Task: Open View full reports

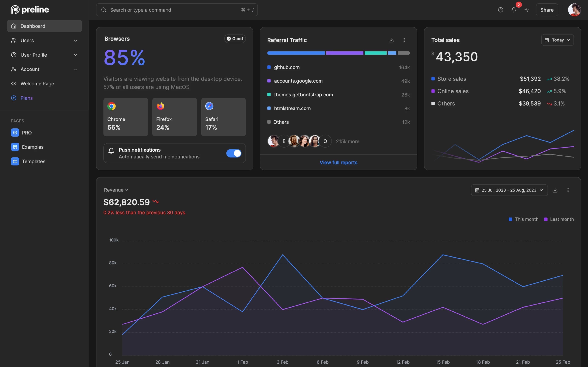Action: click(338, 162)
